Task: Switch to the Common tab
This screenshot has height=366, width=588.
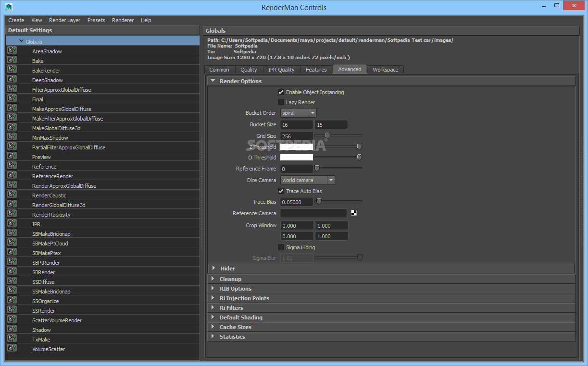Action: tap(219, 70)
